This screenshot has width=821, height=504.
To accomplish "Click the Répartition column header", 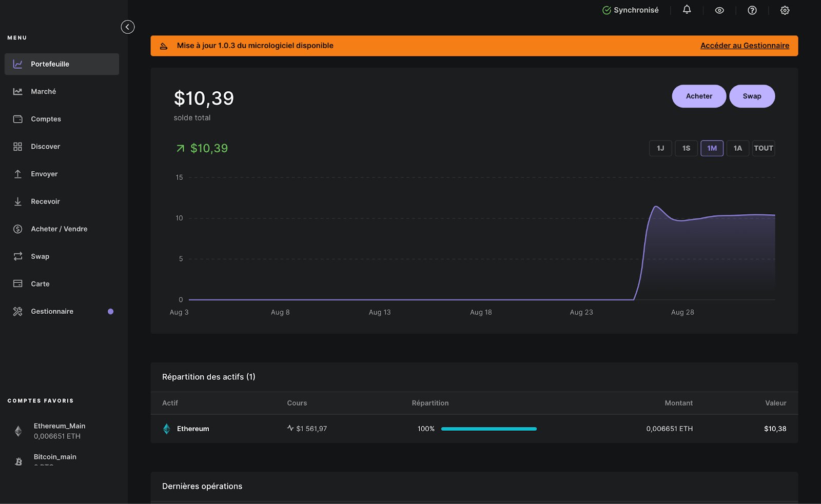I will click(x=430, y=403).
